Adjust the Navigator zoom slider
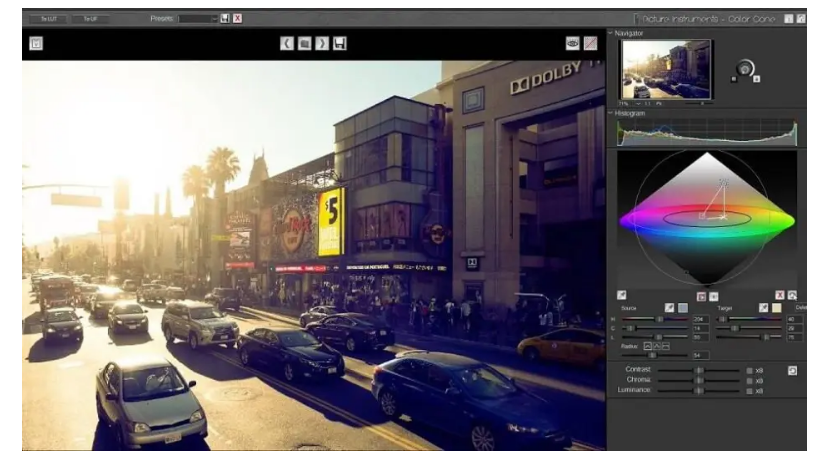 (697, 104)
